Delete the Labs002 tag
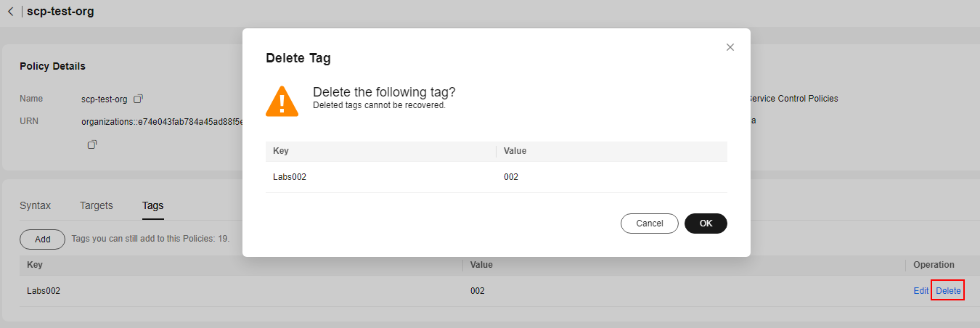The width and height of the screenshot is (980, 328). tap(948, 291)
